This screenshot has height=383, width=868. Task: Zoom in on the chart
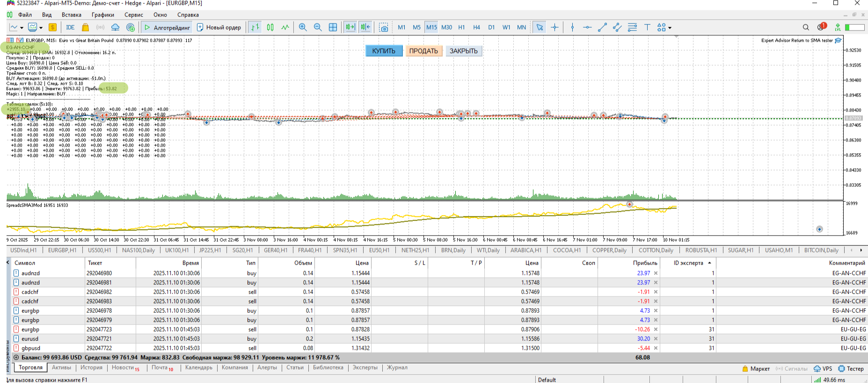tap(303, 27)
